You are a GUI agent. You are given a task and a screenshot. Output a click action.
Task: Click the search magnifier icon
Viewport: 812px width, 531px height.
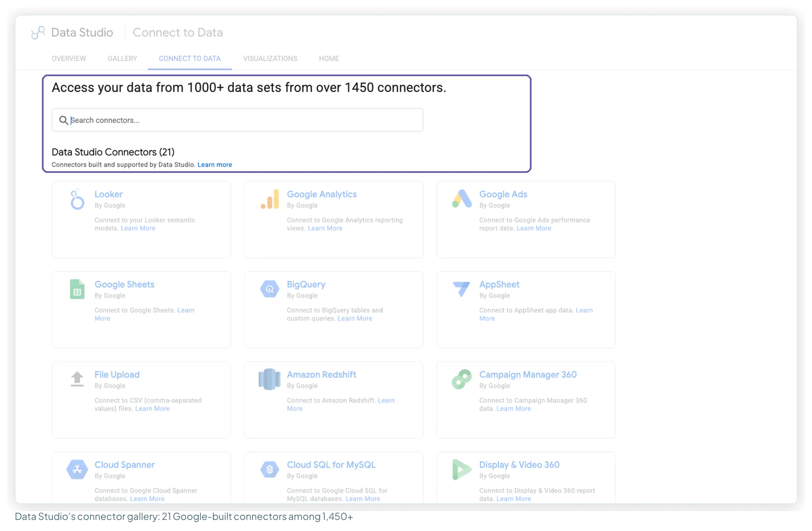(63, 120)
